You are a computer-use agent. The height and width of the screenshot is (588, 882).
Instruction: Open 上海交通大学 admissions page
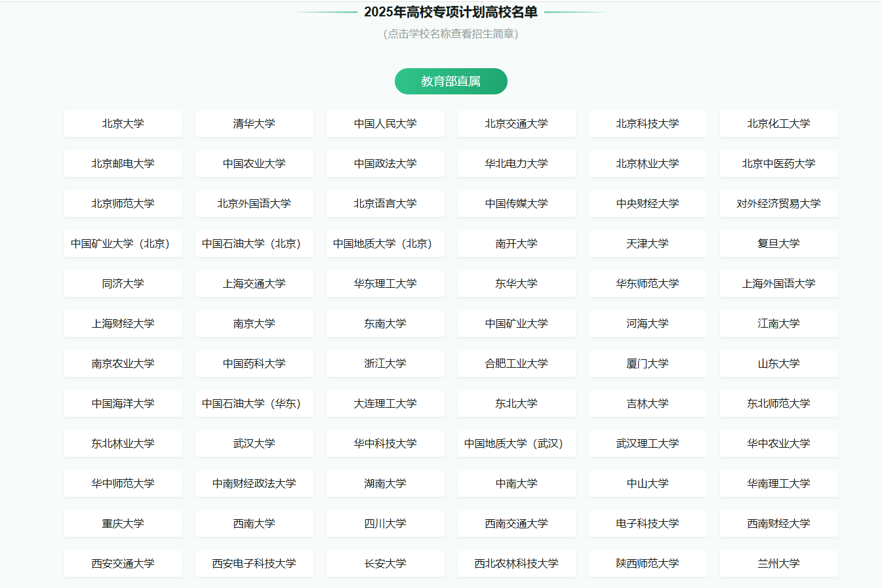tap(254, 284)
